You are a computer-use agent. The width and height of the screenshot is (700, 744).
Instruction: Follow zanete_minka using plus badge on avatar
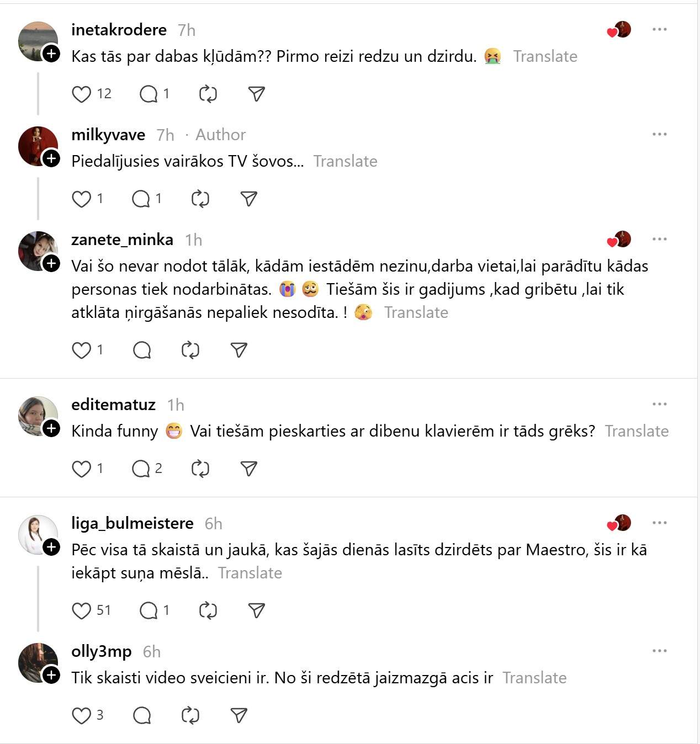pos(51,263)
